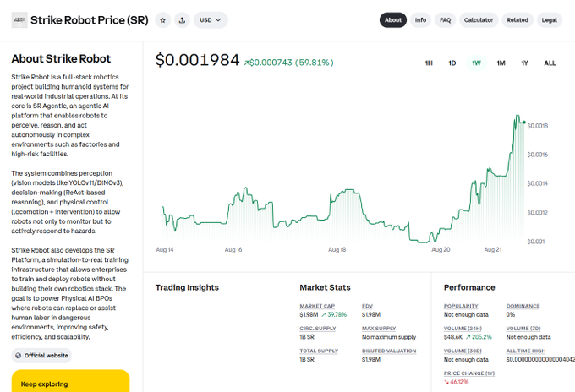Click the VOLUME (24H) label
Screen dimensions: 575x392
[x=463, y=329]
